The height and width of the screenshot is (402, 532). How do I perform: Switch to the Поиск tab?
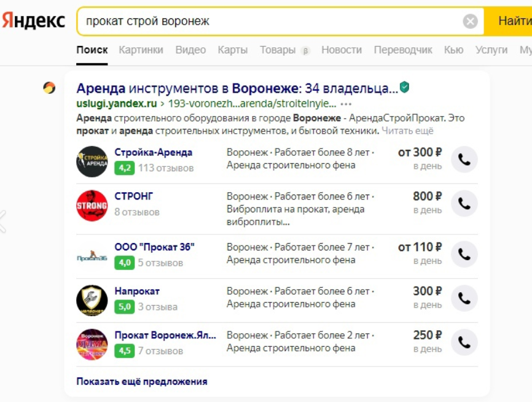click(x=92, y=50)
